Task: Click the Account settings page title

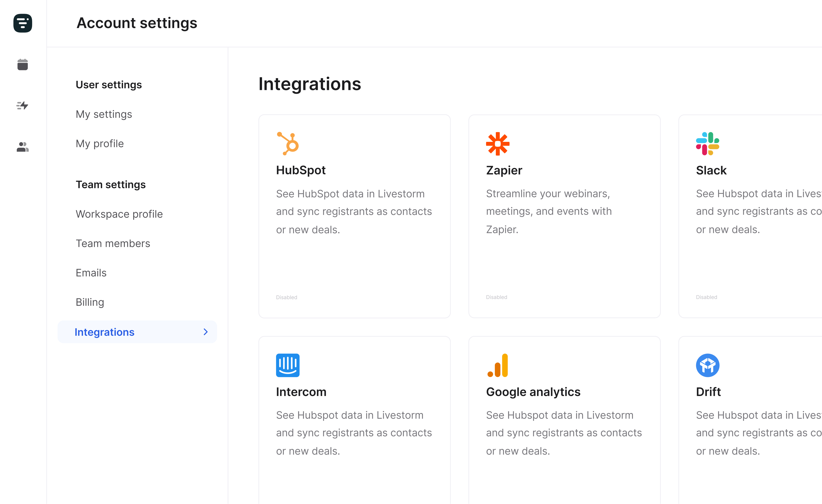Action: [x=137, y=23]
